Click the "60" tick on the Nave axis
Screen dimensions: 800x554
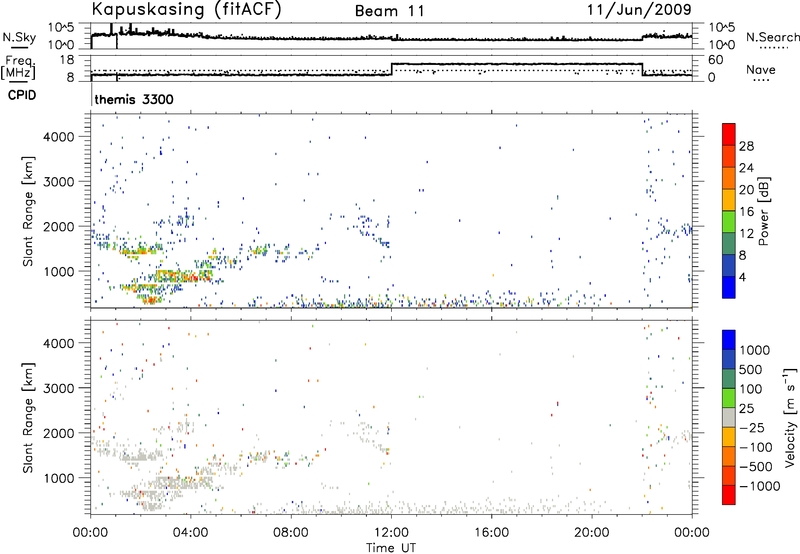[x=716, y=60]
